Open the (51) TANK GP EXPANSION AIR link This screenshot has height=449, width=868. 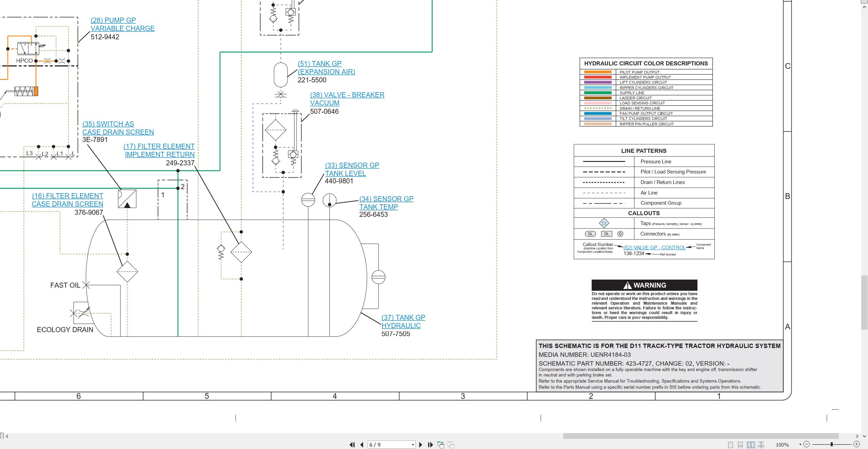click(326, 68)
